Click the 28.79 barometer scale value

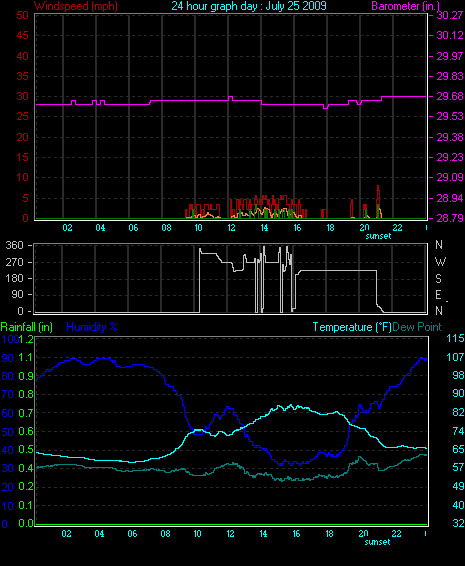[450, 218]
